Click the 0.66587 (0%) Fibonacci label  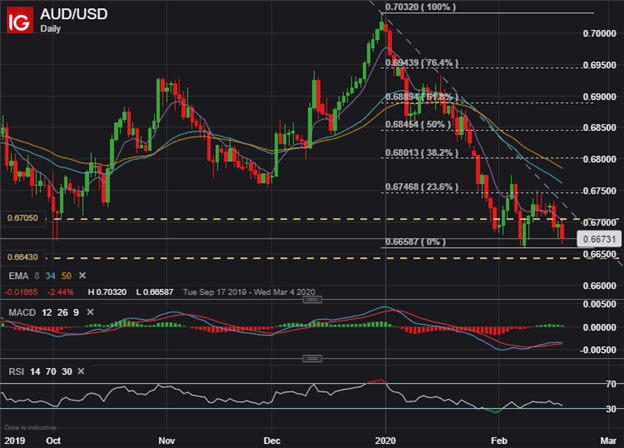pyautogui.click(x=415, y=242)
